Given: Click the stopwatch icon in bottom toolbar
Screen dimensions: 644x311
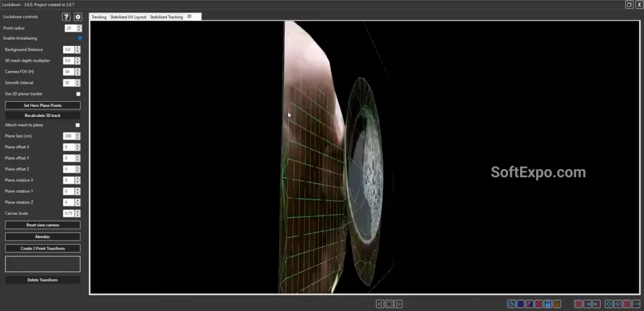Looking at the screenshot, I should [x=511, y=304].
